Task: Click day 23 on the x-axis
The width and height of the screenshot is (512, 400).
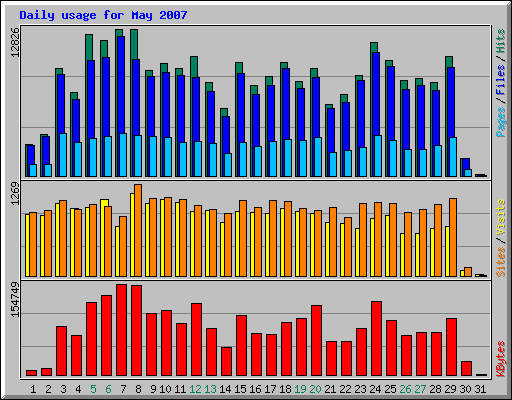Action: point(360,389)
